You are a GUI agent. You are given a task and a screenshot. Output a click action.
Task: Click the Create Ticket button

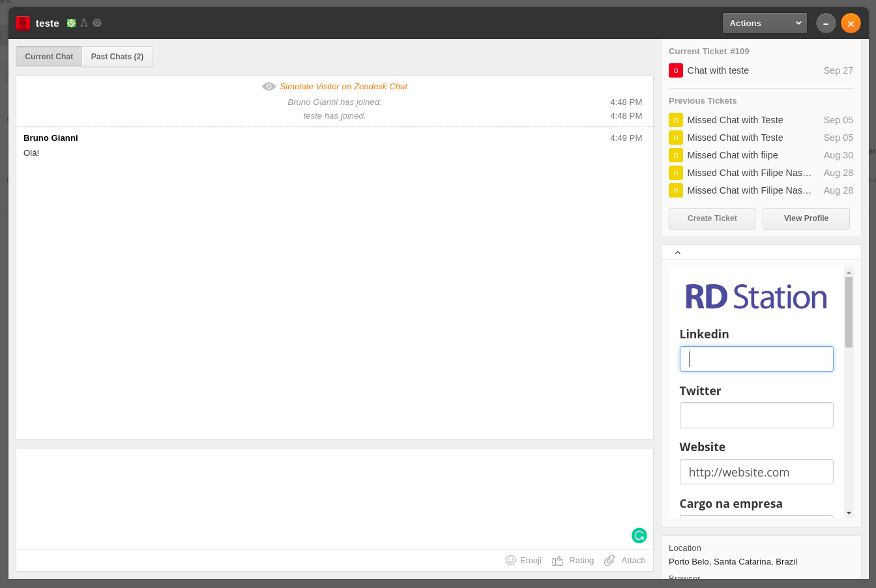coord(711,218)
